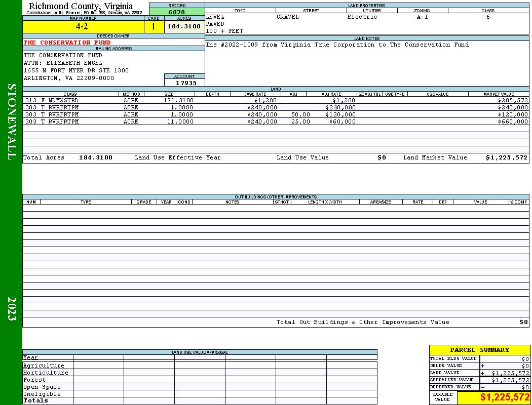Screen dimensions: 532x405
Task: Click ARLINGTON, VA 22209-0000 line
Action: click(68, 78)
